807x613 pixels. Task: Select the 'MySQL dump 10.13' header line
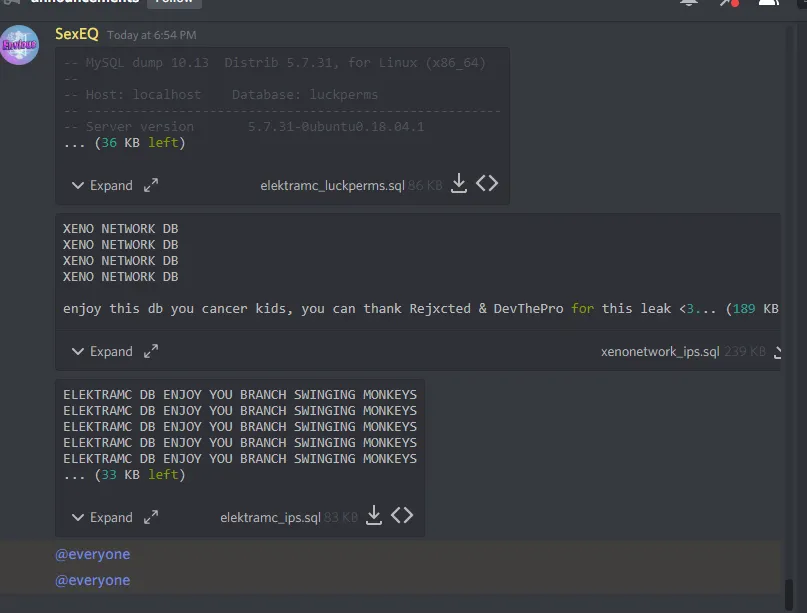[275, 63]
